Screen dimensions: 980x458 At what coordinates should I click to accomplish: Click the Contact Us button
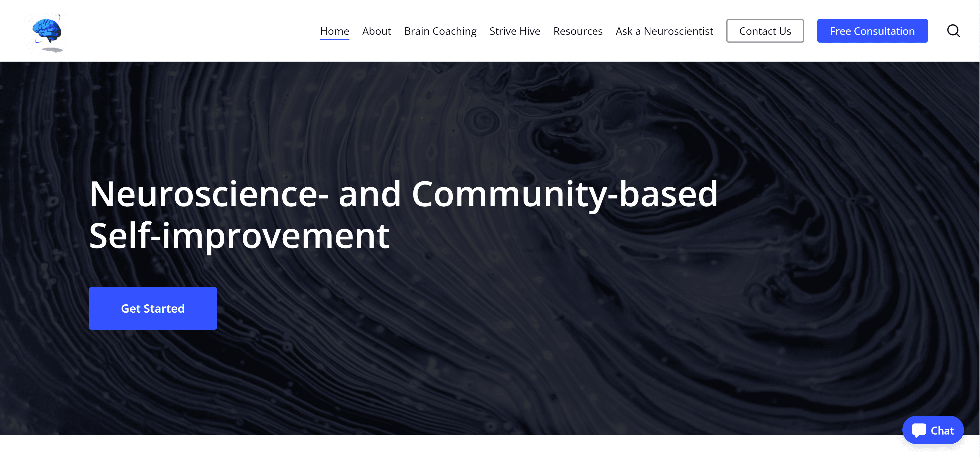point(765,31)
